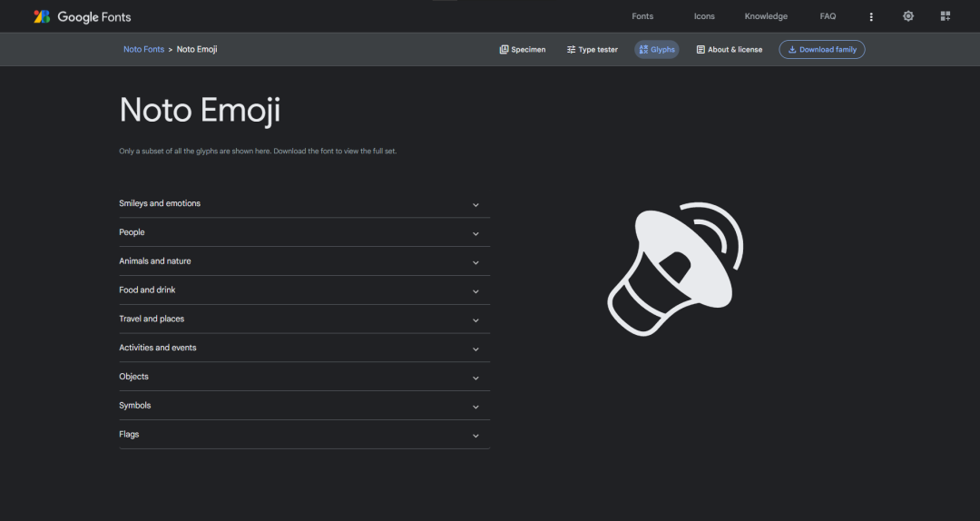This screenshot has height=521, width=980.
Task: Open the About & license tab
Action: point(730,49)
